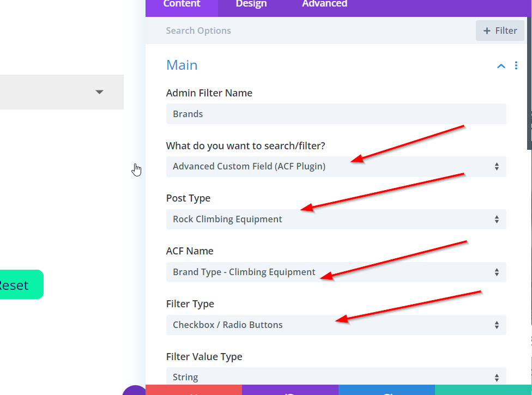
Task: Collapse the Main section chevron
Action: click(501, 66)
